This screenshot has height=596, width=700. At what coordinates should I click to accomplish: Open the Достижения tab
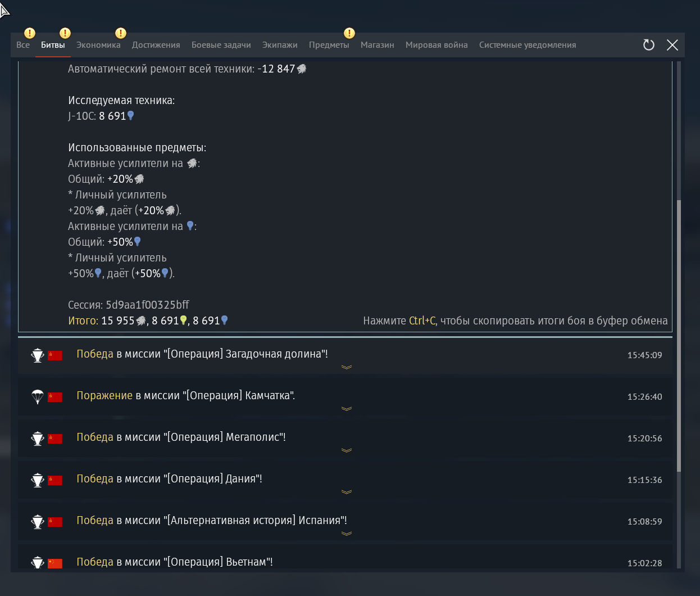(156, 45)
